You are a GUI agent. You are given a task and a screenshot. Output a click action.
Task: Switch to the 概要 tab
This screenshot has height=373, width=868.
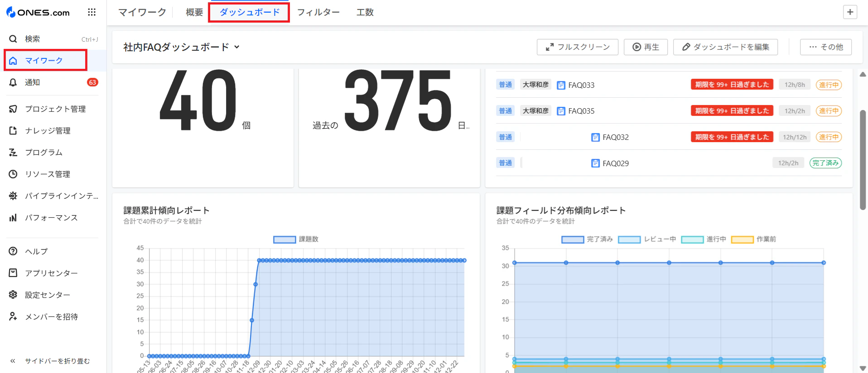[x=194, y=12]
